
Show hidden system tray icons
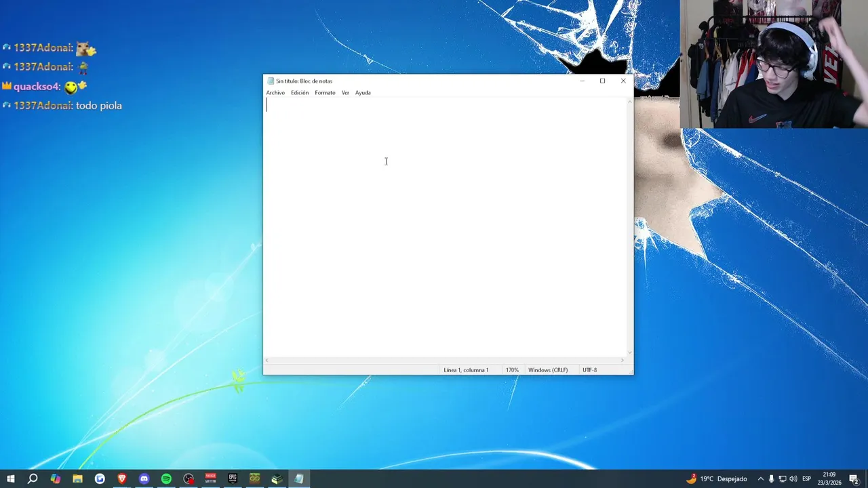click(760, 479)
